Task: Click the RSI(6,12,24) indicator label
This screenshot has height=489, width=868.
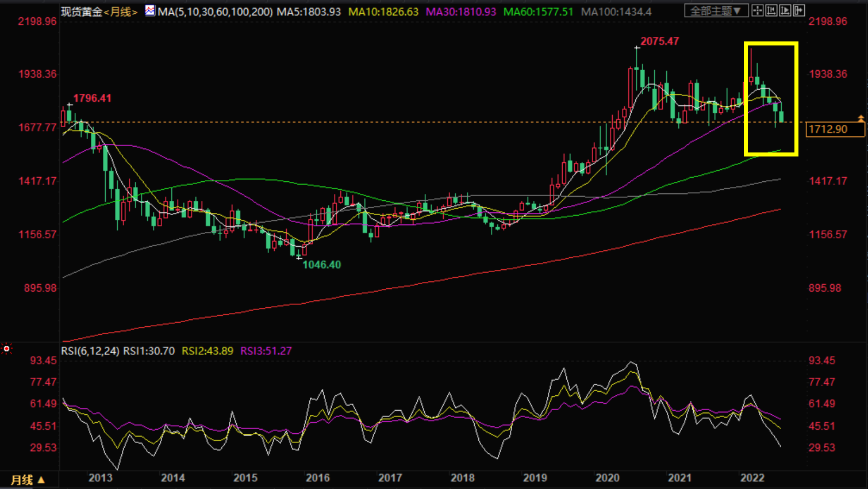Action: 90,351
